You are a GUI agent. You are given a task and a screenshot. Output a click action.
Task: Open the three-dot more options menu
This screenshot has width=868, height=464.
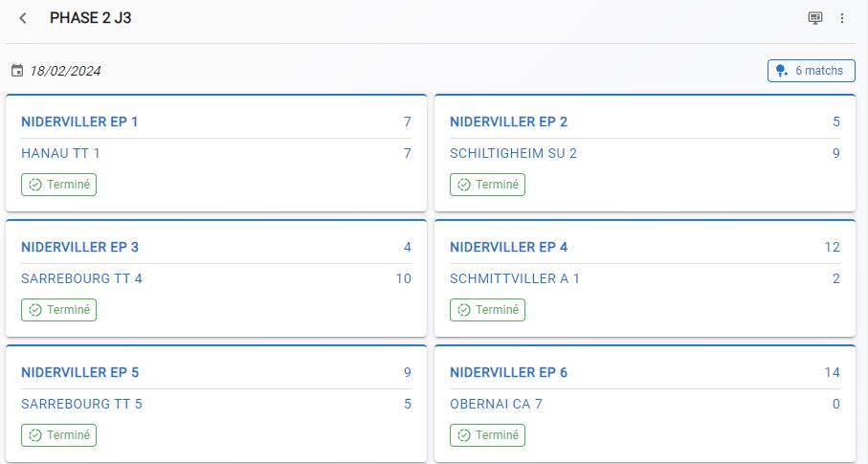click(842, 18)
